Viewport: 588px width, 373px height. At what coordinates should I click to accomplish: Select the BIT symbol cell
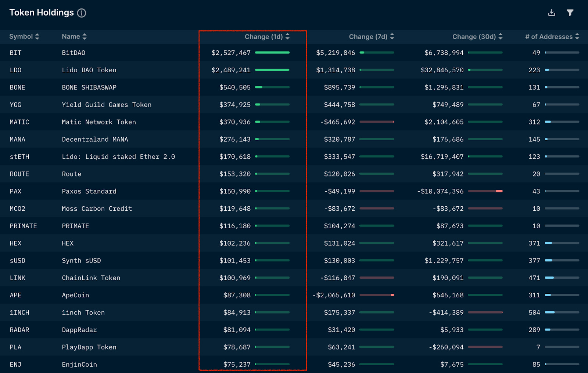[16, 53]
